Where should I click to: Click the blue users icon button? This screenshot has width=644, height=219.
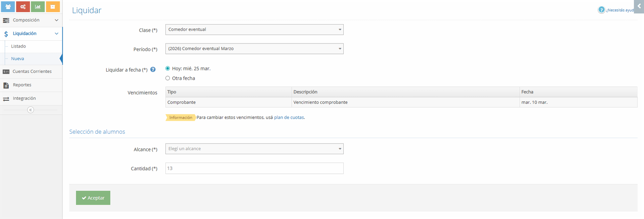[x=8, y=6]
